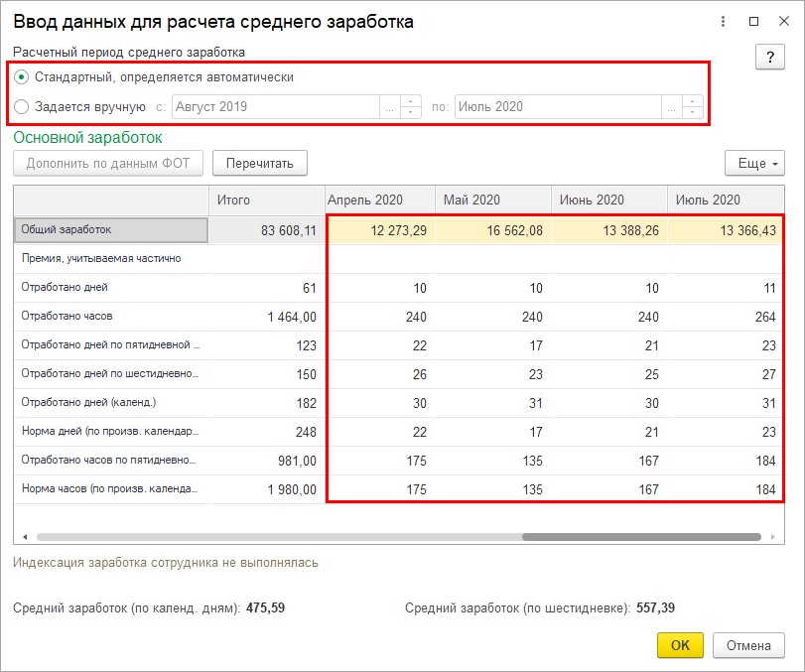
Task: Click the July worked hours cell 264
Action: coord(726,317)
